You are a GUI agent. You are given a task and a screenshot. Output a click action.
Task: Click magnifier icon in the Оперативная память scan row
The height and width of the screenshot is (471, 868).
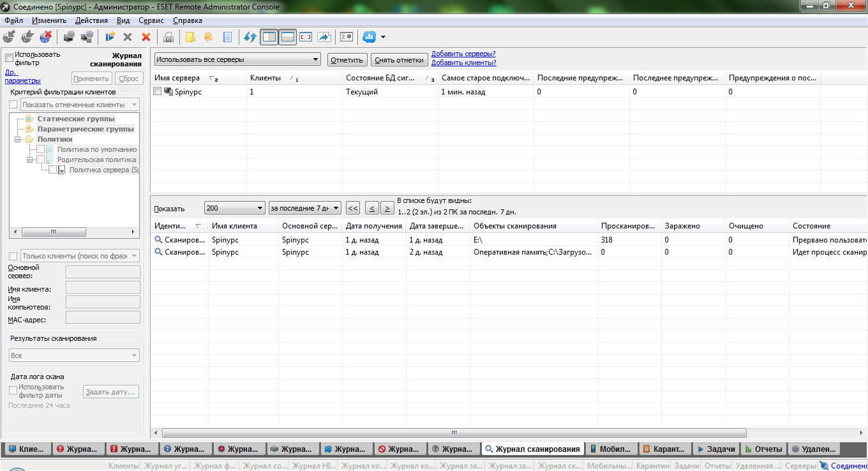coord(159,252)
